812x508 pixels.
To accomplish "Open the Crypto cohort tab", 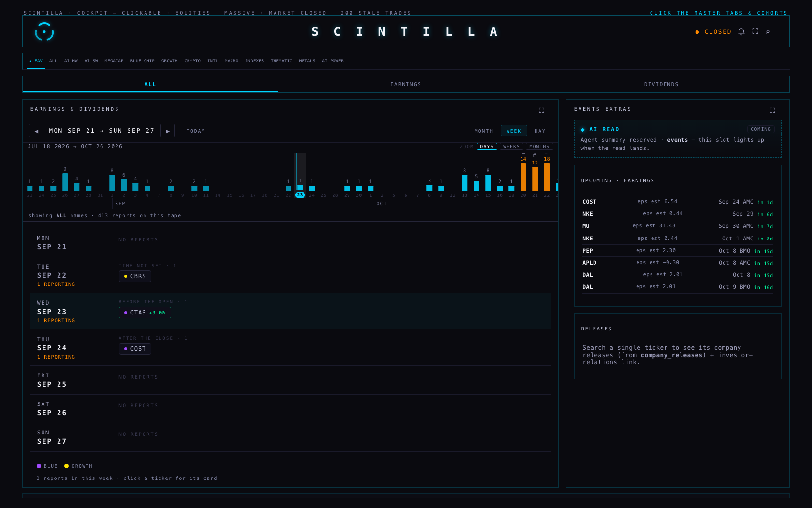I will click(x=192, y=61).
